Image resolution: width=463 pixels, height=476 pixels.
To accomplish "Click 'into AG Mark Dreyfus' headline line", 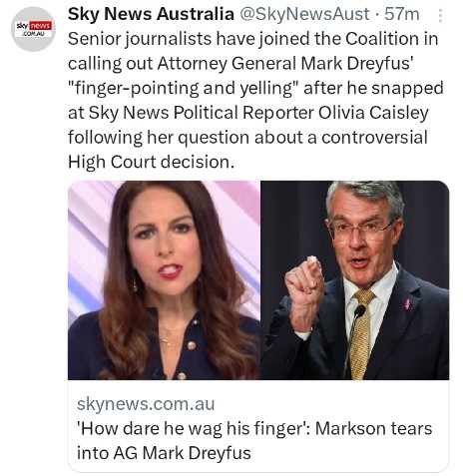I will click(164, 453).
